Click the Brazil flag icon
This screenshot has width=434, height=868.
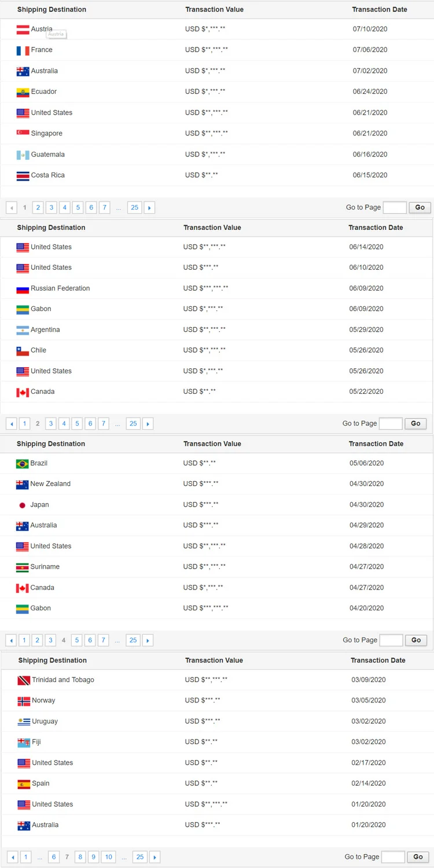click(x=22, y=464)
